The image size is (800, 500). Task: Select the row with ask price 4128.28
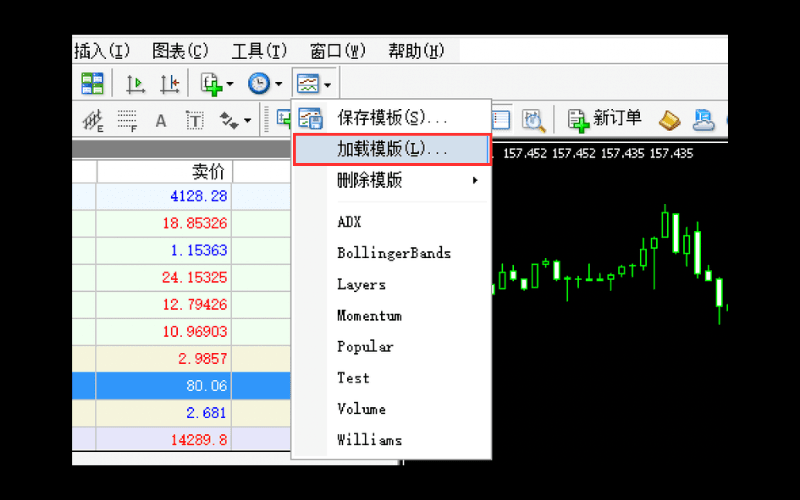pos(182,196)
